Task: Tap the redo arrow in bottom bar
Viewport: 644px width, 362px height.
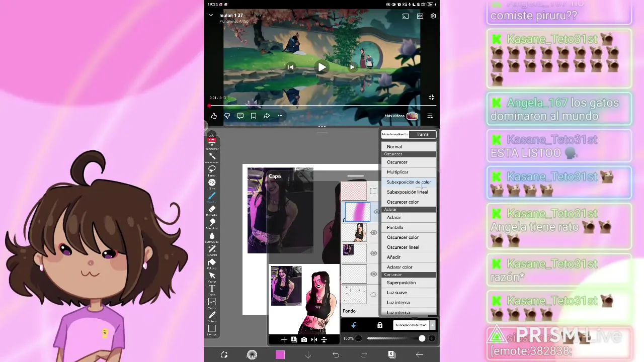Action: (x=364, y=355)
